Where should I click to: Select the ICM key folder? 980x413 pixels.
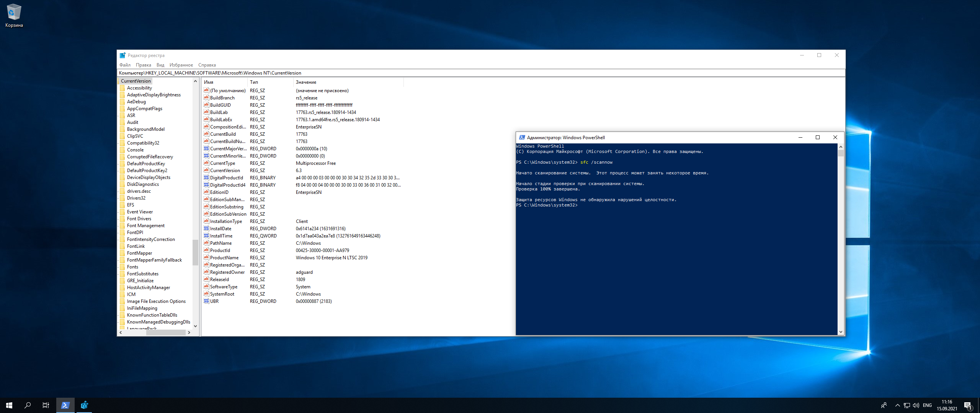131,294
